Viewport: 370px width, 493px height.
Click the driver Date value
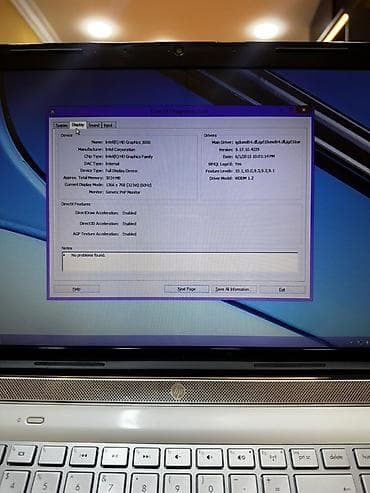[255, 156]
